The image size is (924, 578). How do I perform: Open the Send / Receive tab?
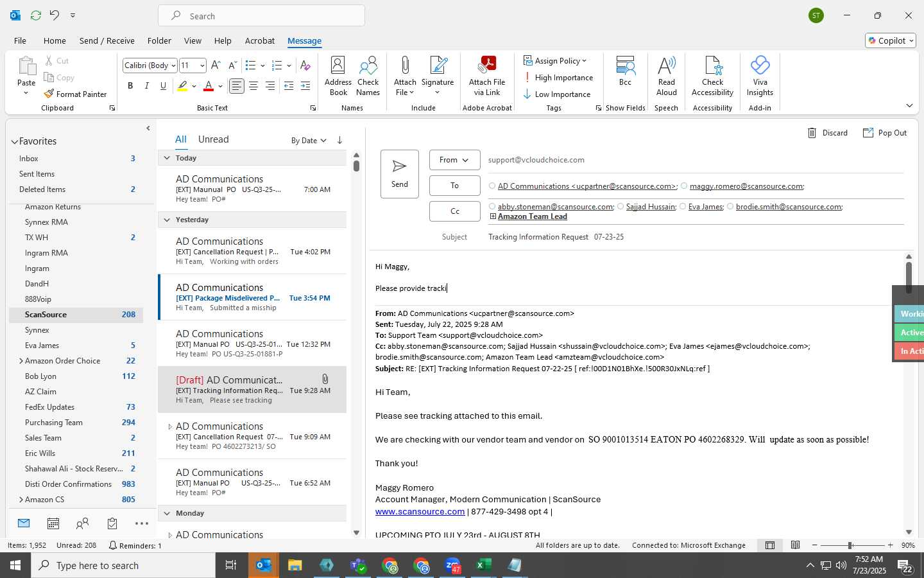tap(107, 40)
